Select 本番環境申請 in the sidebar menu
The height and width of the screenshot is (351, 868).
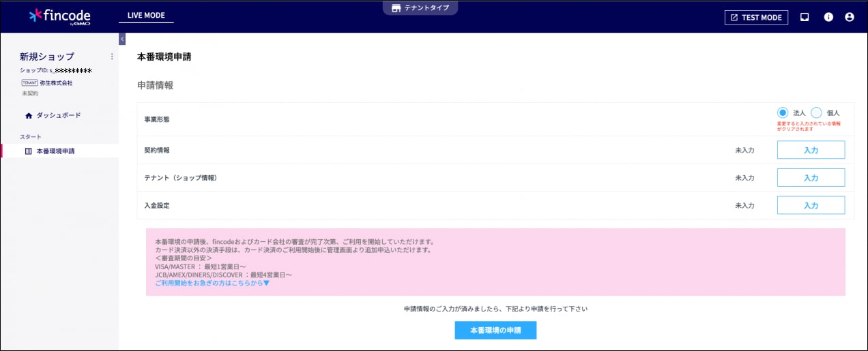[x=55, y=151]
